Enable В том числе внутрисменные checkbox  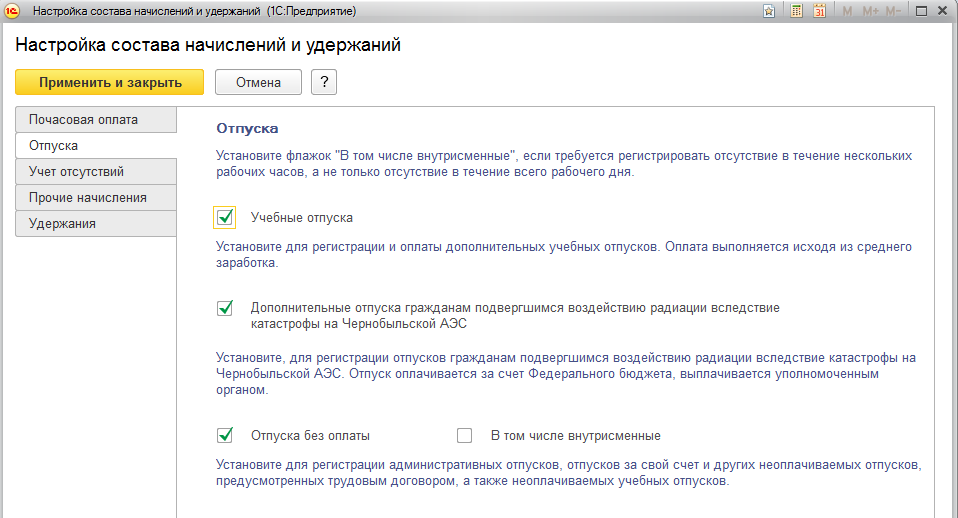coord(464,436)
